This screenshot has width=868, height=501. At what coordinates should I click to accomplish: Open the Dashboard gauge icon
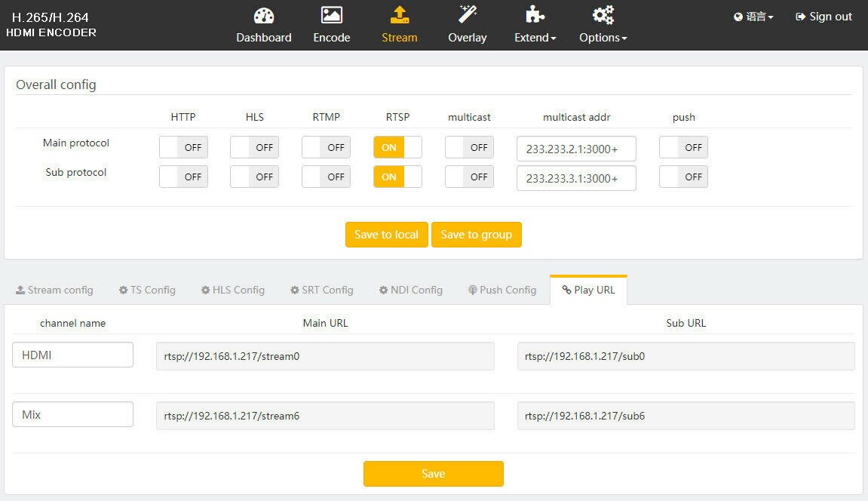[263, 16]
